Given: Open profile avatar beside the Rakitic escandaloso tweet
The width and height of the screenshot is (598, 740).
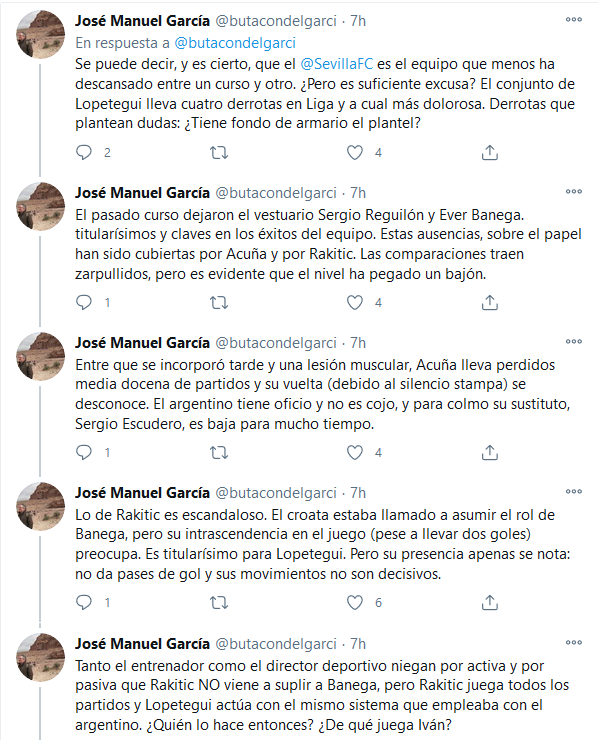Looking at the screenshot, I should (x=41, y=506).
